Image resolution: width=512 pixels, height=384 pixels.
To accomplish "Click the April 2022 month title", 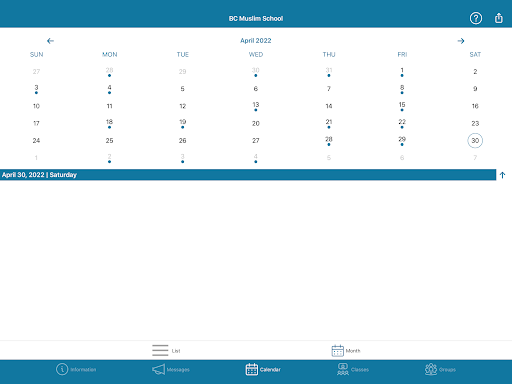I will (x=256, y=41).
